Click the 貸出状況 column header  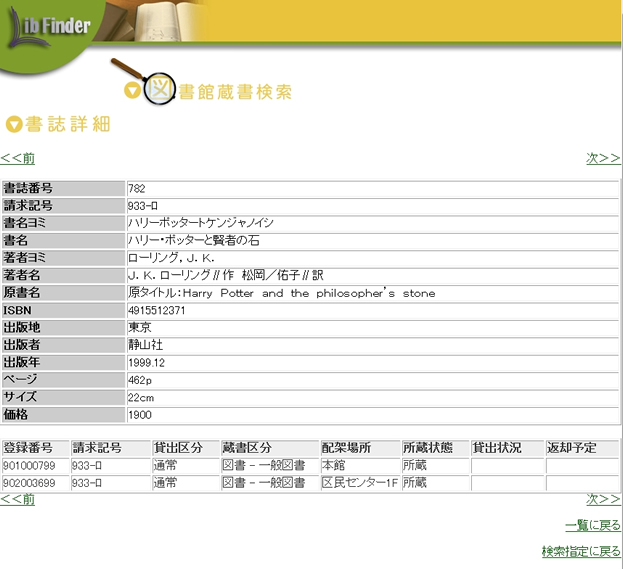[497, 447]
